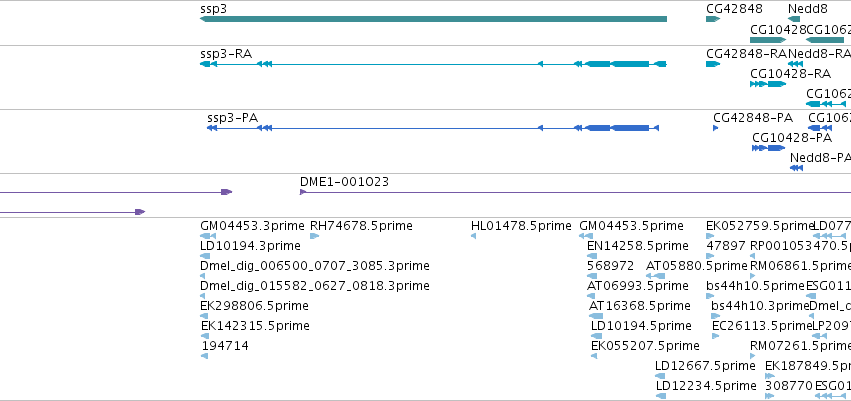Viewport: 851px width, 401px height.
Task: Select the 194714 feature
Action: [x=205, y=356]
